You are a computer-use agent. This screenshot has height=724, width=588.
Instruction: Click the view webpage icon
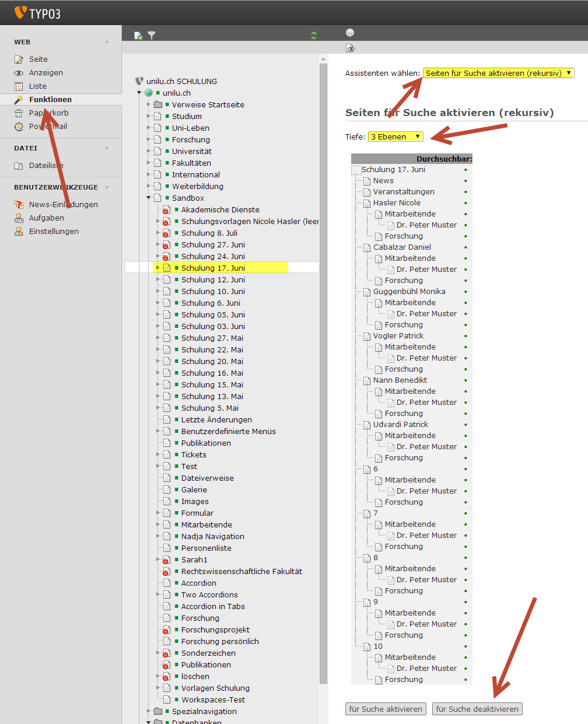[x=350, y=48]
